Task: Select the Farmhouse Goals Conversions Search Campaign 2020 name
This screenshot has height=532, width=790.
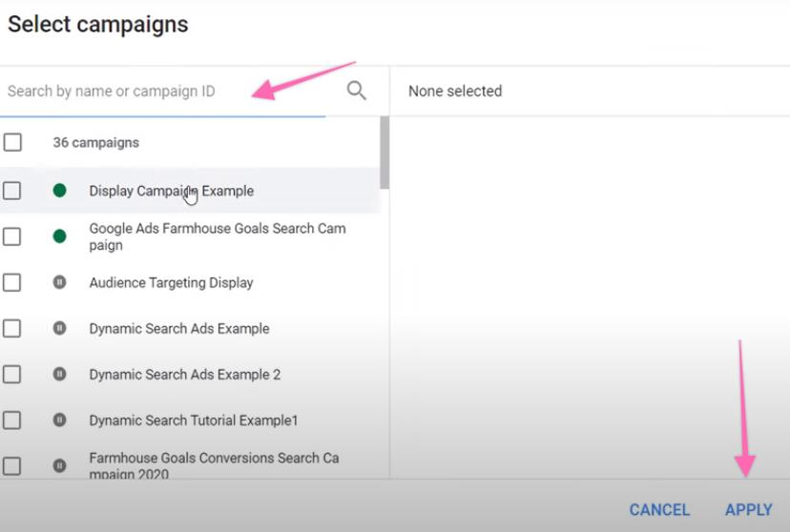Action: coord(214,466)
